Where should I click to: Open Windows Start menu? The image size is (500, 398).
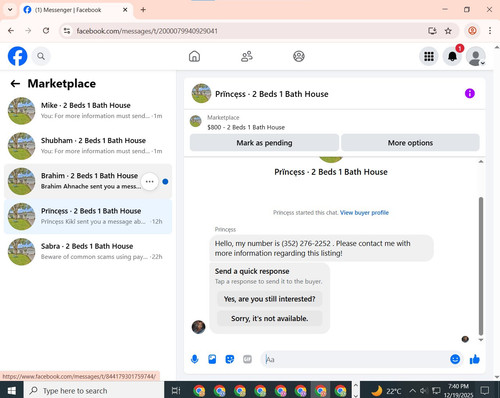click(12, 390)
